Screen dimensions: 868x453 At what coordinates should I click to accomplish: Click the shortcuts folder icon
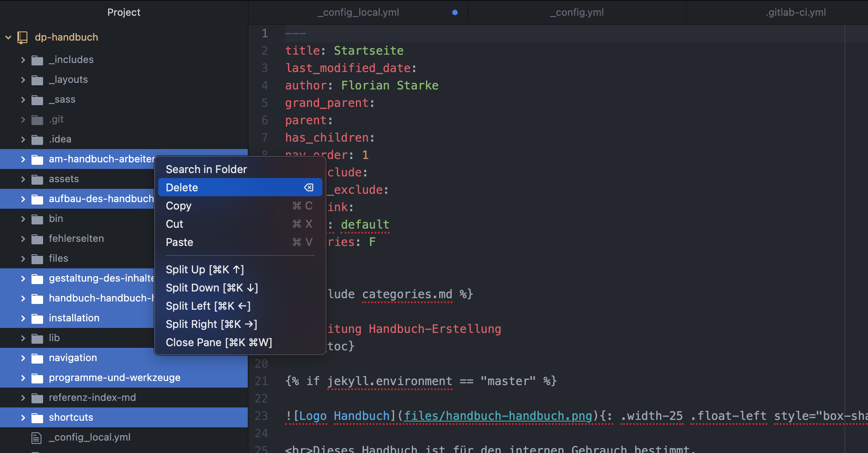tap(37, 418)
